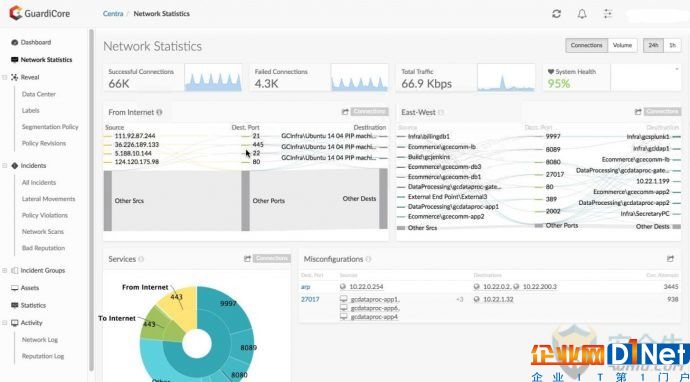Open Lateral Movements page

coord(48,199)
